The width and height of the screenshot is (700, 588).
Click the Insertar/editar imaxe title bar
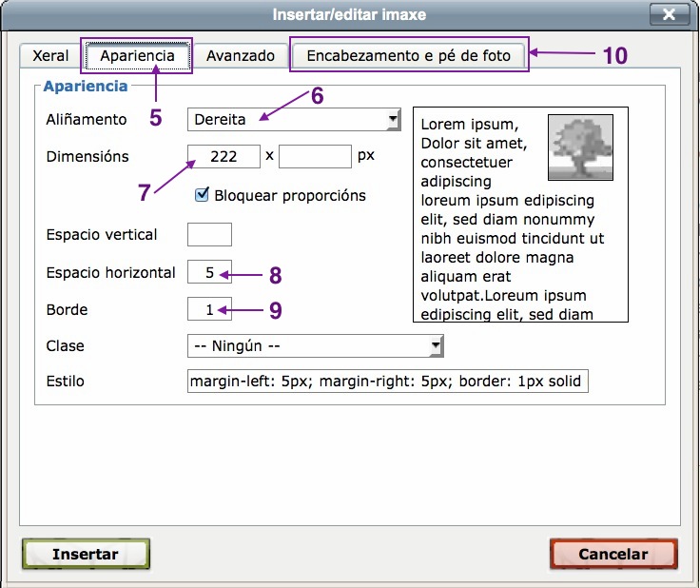tap(349, 14)
